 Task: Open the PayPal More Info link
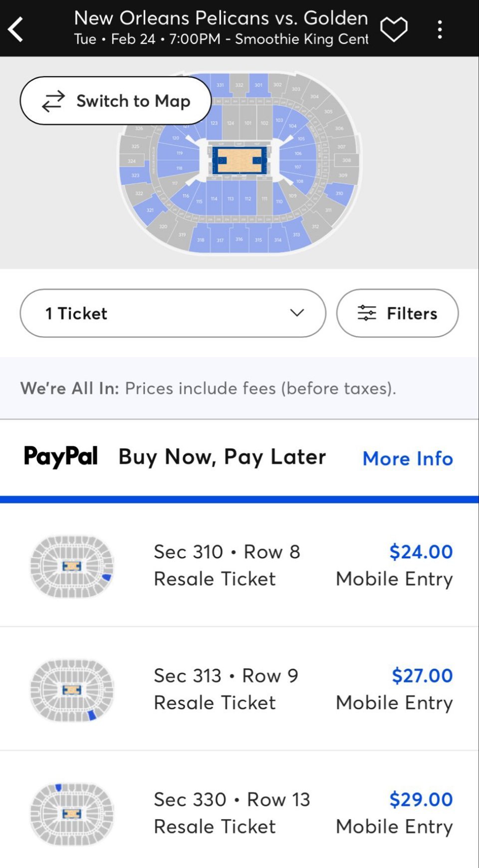click(408, 458)
